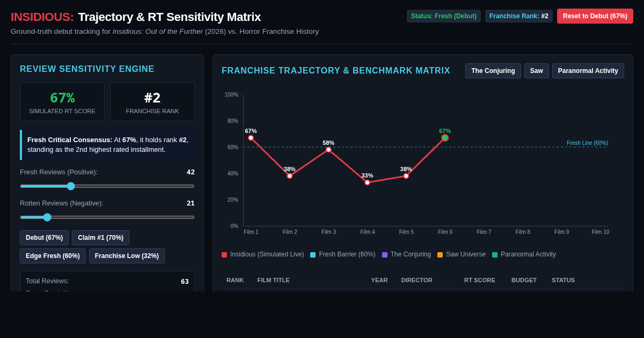
Task: Click the Status: Fresh (Debut) badge
Action: (444, 16)
